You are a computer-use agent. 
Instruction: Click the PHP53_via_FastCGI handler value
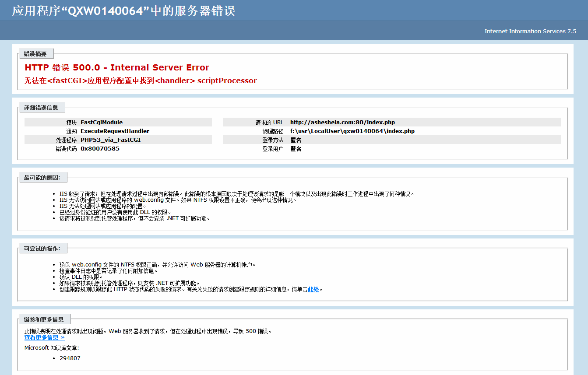pos(110,140)
